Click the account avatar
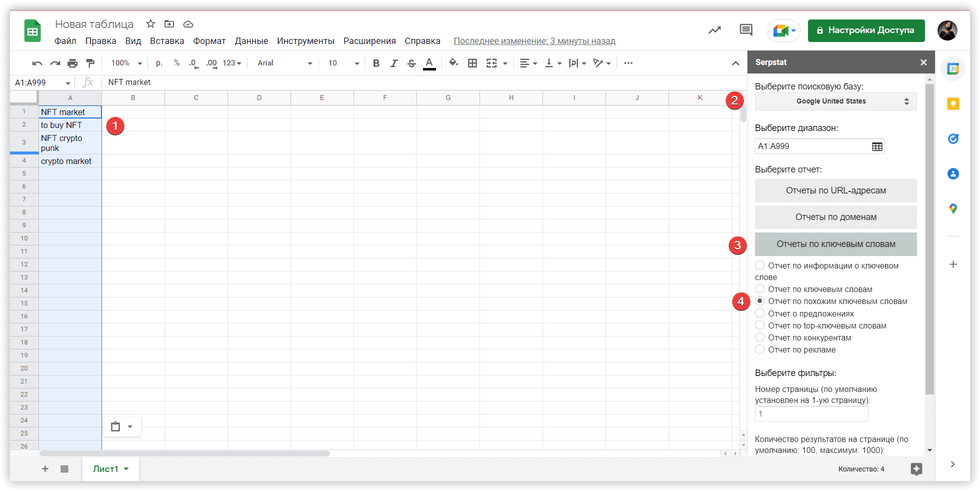Viewport: 980px width, 491px height. 947,30
